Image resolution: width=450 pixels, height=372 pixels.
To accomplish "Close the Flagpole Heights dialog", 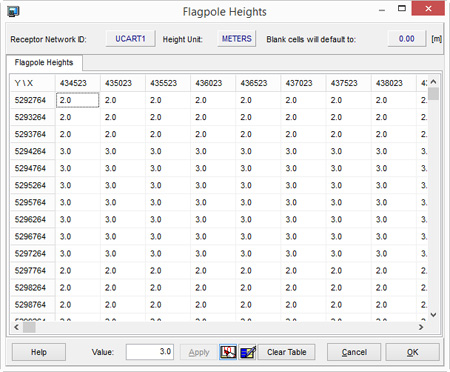I will 428,9.
